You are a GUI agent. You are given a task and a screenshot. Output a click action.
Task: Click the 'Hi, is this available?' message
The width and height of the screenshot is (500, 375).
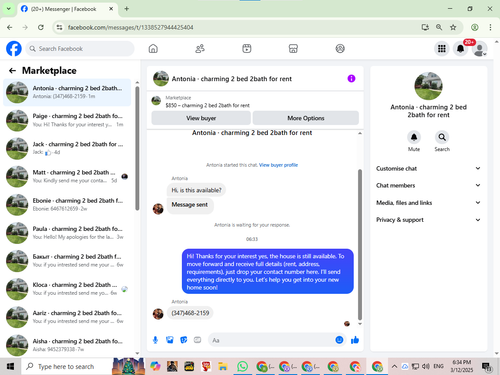[x=196, y=190]
